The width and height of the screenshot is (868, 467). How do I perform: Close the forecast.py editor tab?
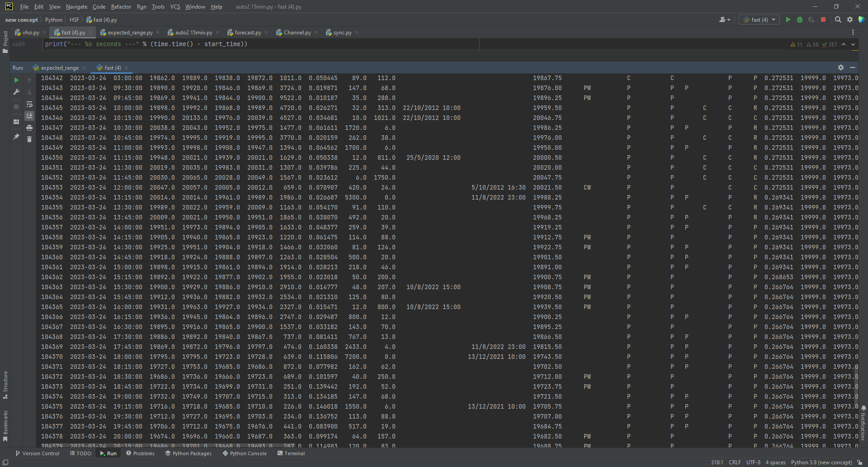point(266,33)
